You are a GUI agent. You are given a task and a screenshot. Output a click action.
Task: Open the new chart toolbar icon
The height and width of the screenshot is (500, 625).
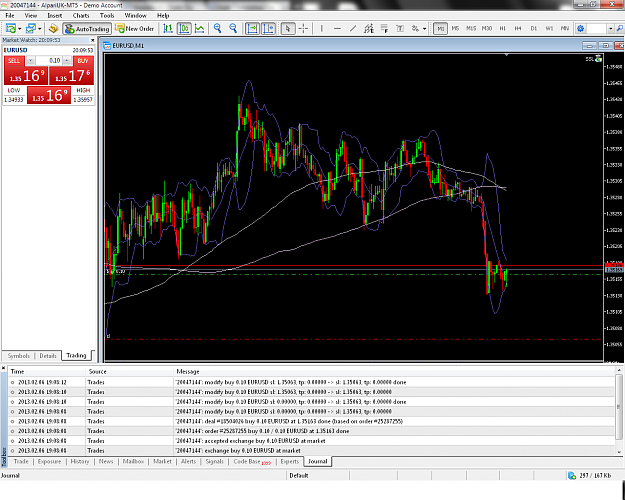[11, 29]
